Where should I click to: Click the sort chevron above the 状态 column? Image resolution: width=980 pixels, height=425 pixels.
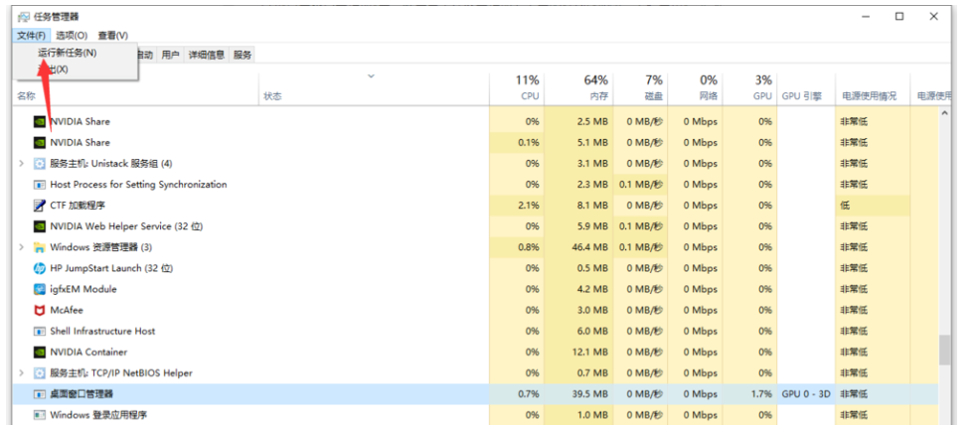click(371, 76)
